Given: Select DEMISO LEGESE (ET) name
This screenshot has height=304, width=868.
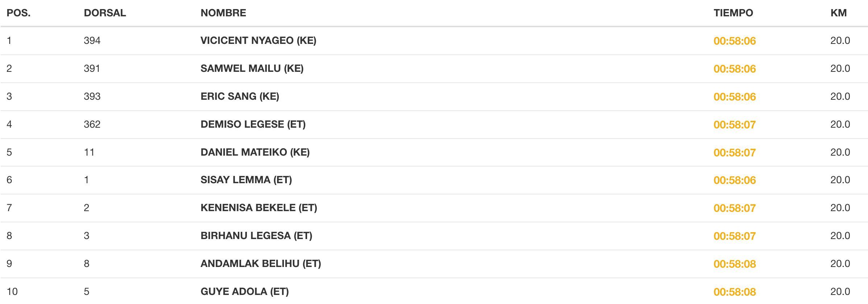Looking at the screenshot, I should [253, 124].
